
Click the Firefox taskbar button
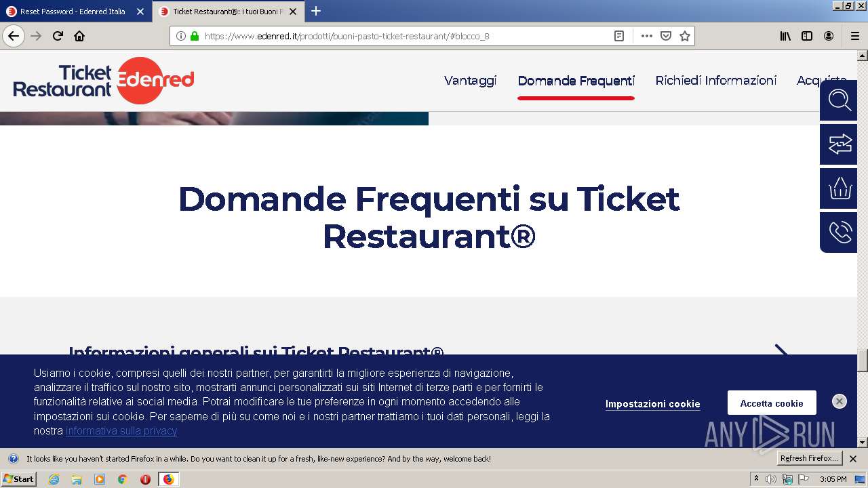[x=168, y=479]
